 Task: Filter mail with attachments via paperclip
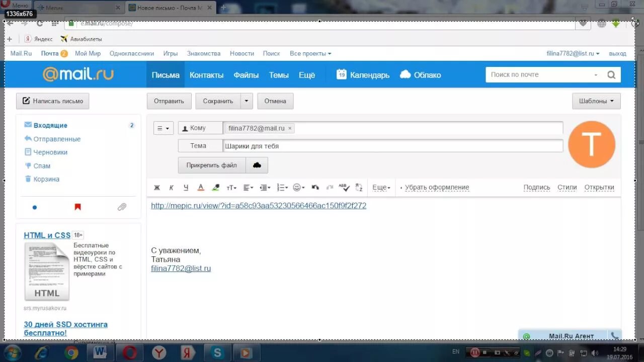[x=122, y=207]
